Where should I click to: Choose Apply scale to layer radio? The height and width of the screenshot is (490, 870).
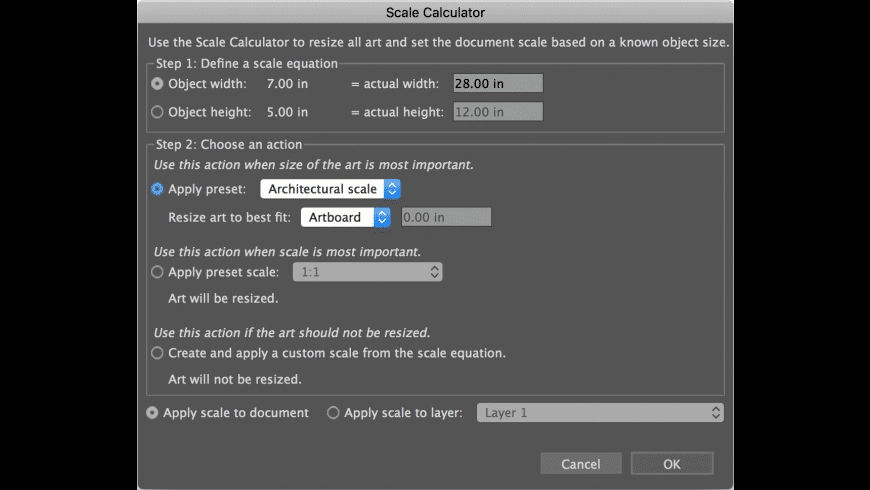click(x=333, y=413)
